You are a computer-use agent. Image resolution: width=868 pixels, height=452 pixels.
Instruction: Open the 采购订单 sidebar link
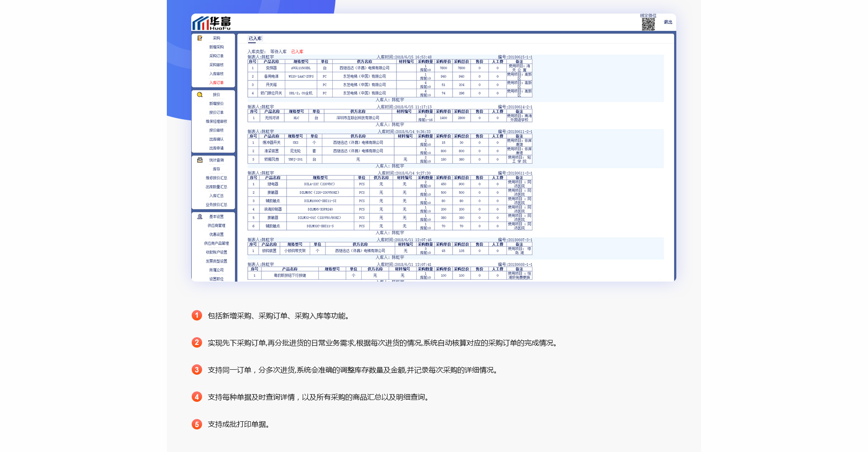coord(216,56)
